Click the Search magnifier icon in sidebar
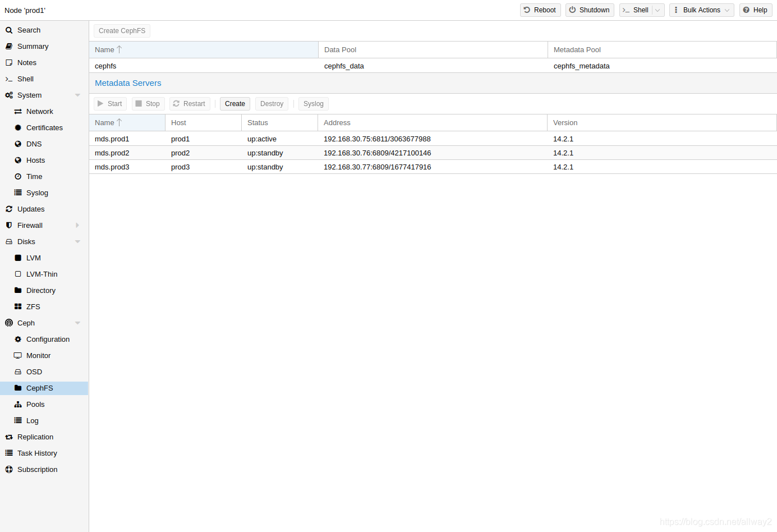Screen dimensions: 777x532 [9, 30]
